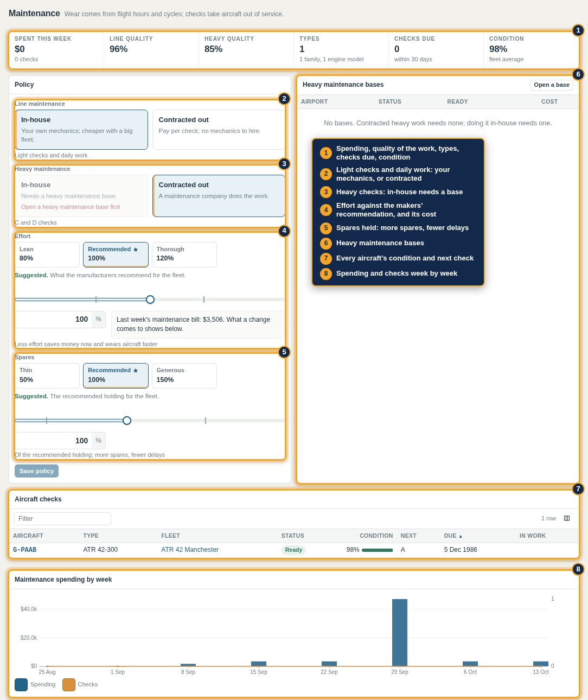Sort Aircraft checks by TYPE column
Screen dimensions: 588x700
pyautogui.click(x=91, y=536)
